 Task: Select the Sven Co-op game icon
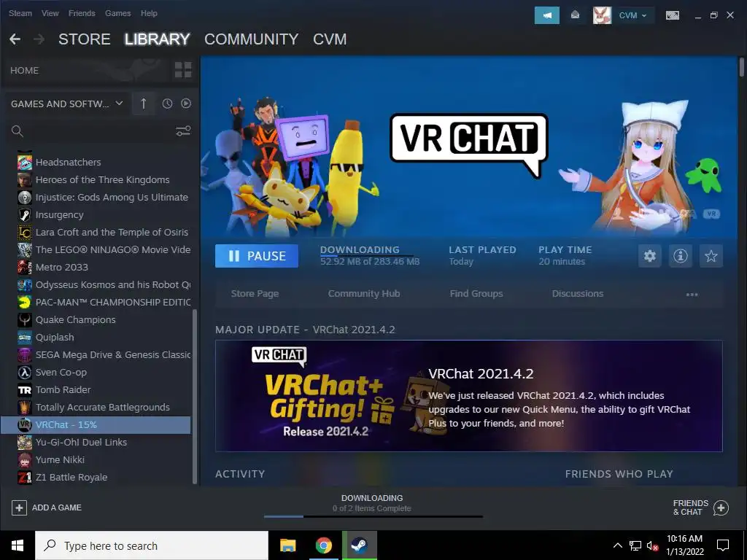(x=25, y=373)
